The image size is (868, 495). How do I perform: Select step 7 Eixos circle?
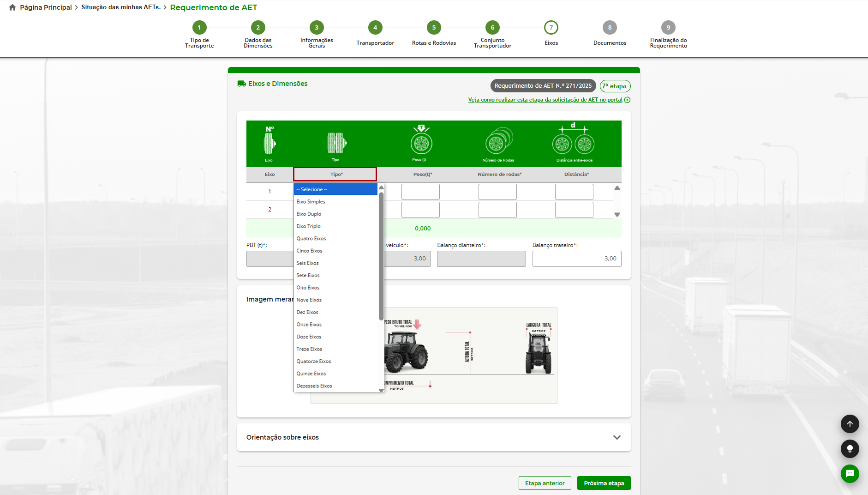(551, 28)
